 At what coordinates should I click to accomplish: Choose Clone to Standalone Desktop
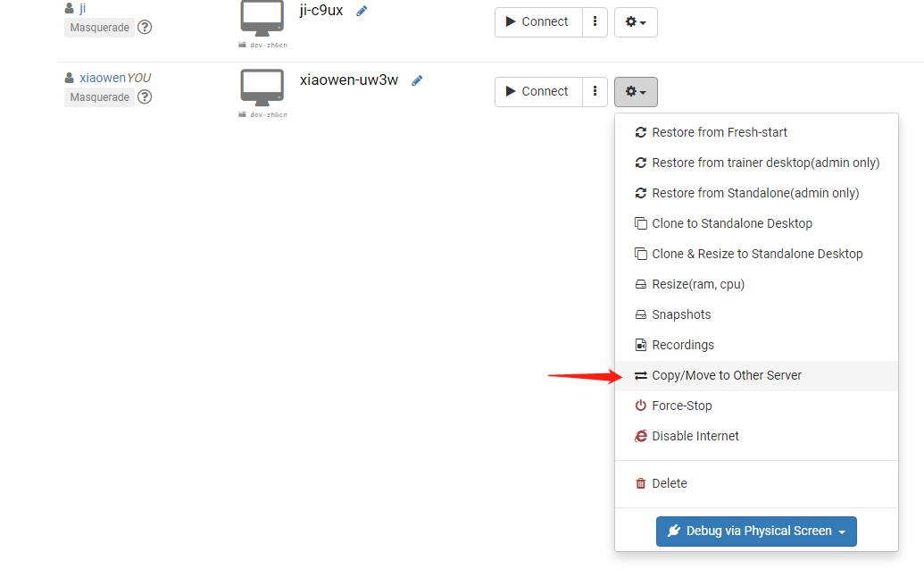756,223
